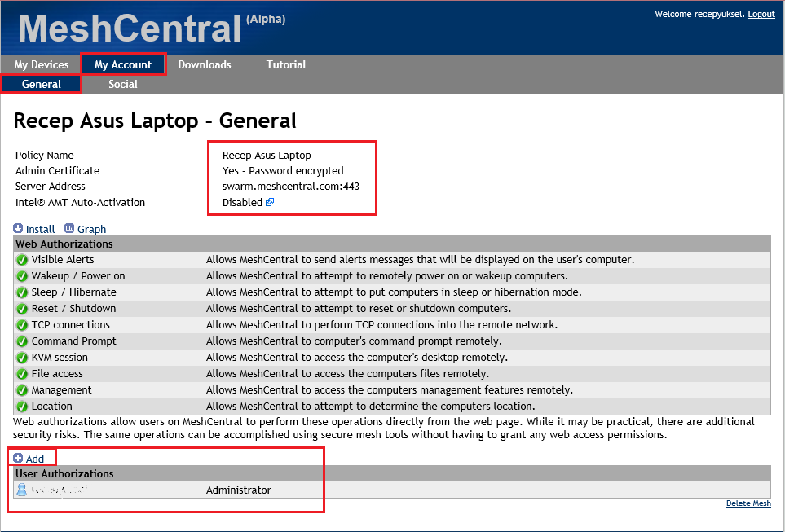This screenshot has width=785, height=532.
Task: Click the Server Address label
Action: pos(50,187)
